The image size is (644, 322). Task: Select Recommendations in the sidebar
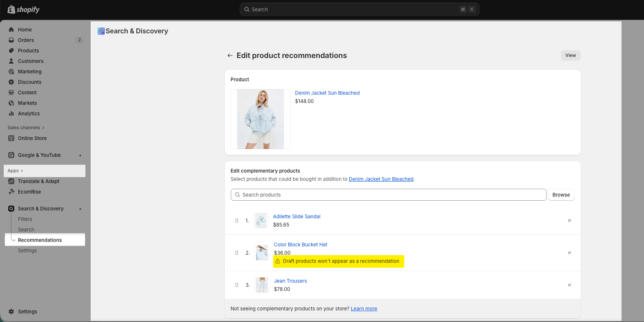[x=40, y=240]
